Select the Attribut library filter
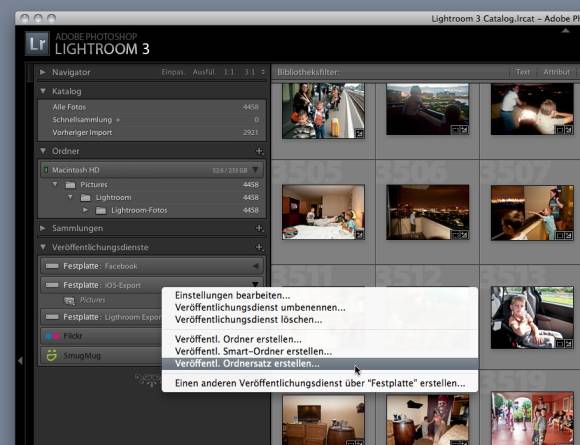The height and width of the screenshot is (445, 580). point(556,72)
